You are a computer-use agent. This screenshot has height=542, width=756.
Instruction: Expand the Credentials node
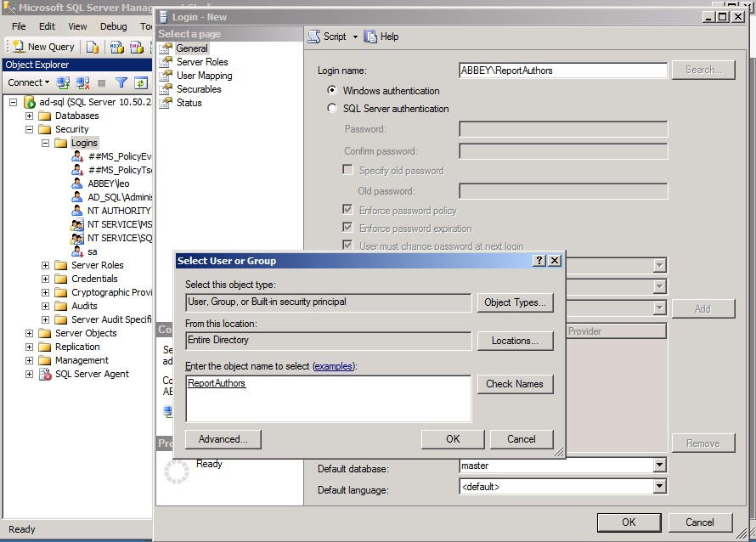(45, 279)
